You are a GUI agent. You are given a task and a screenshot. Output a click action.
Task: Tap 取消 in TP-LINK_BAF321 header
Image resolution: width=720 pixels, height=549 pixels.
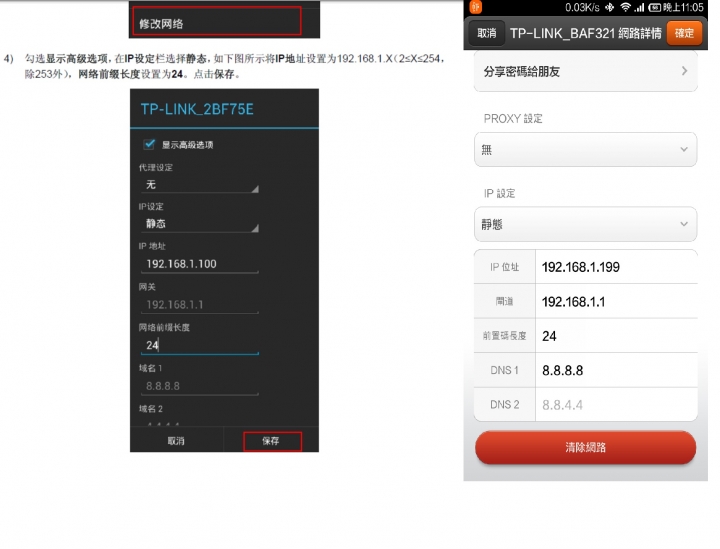click(x=487, y=33)
